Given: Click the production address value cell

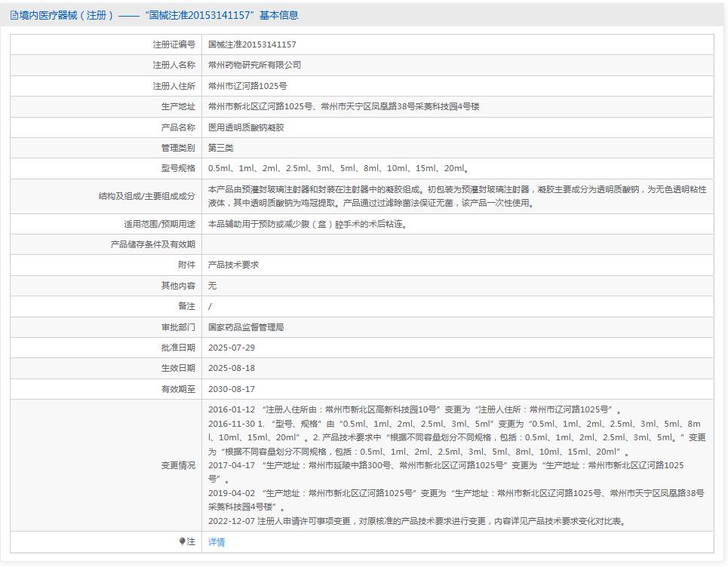Looking at the screenshot, I should 343,107.
